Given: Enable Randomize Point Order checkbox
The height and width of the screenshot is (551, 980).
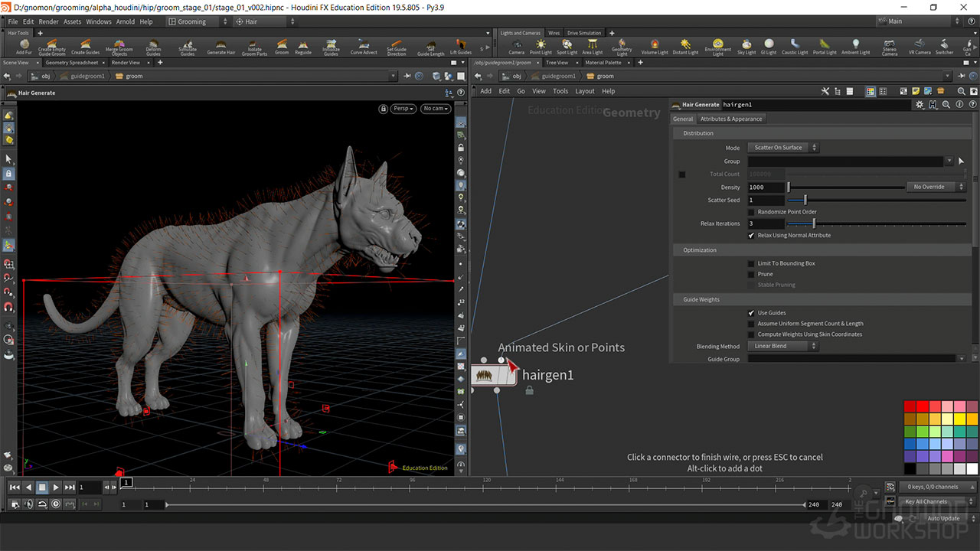Looking at the screenshot, I should [752, 212].
